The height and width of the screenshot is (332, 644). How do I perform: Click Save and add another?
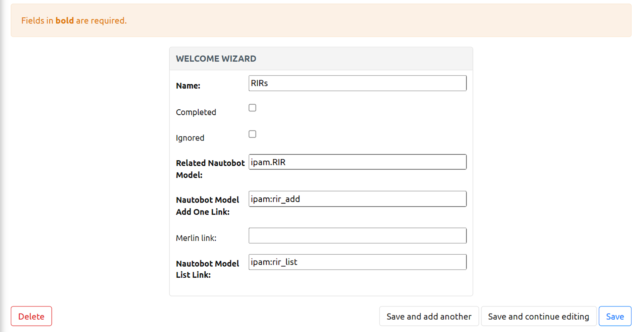pos(429,316)
